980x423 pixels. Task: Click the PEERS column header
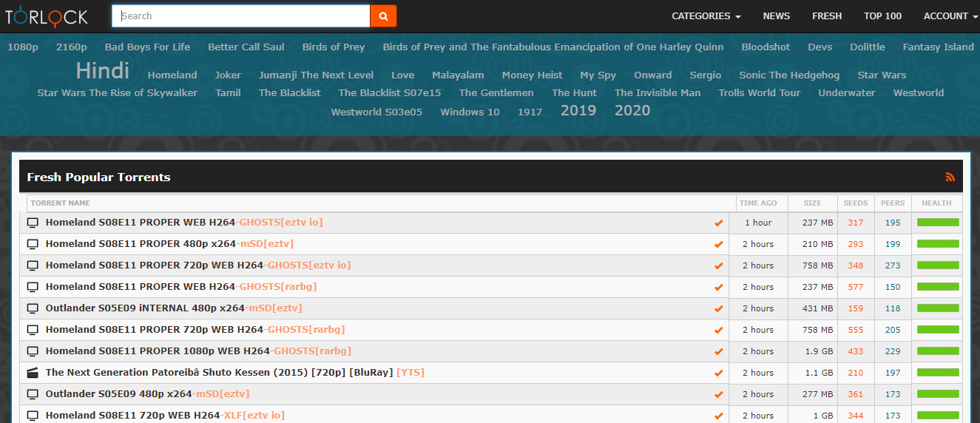(x=893, y=203)
